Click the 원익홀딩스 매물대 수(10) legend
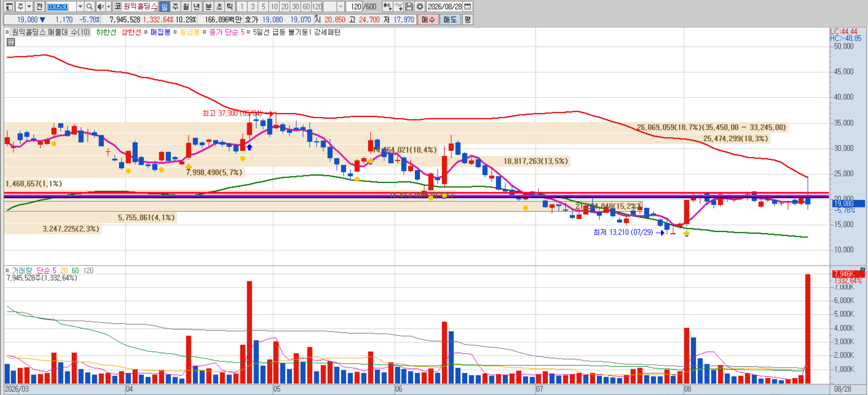Screen dimensions: 868x395 point(51,32)
